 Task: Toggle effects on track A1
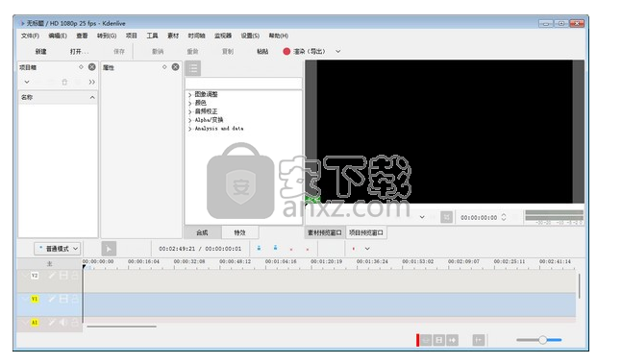[x=52, y=323]
